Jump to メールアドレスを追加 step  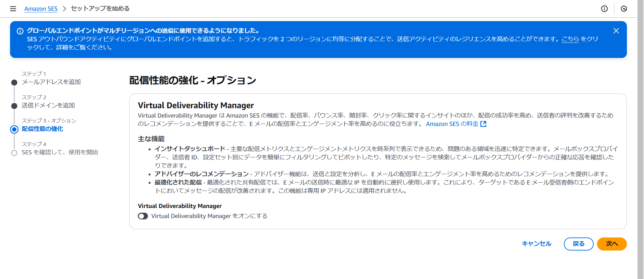51,82
